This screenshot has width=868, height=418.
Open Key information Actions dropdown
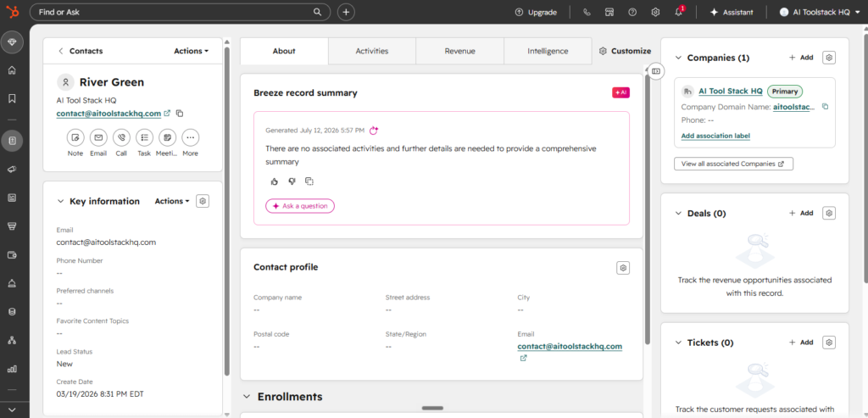172,201
